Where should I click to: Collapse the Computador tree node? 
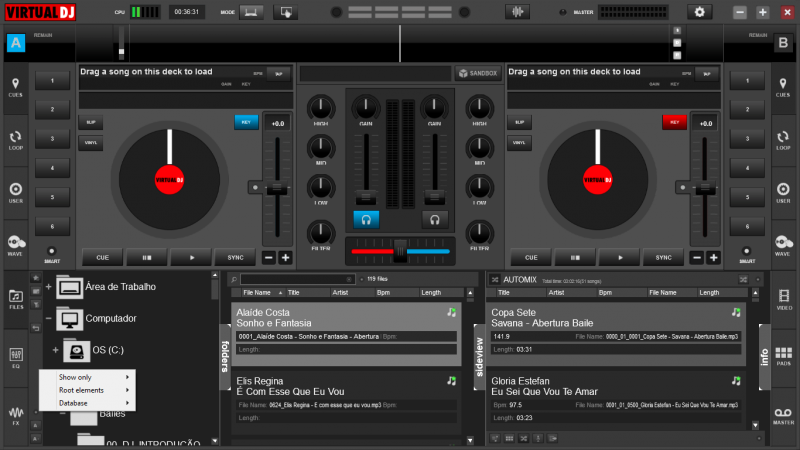coord(48,318)
